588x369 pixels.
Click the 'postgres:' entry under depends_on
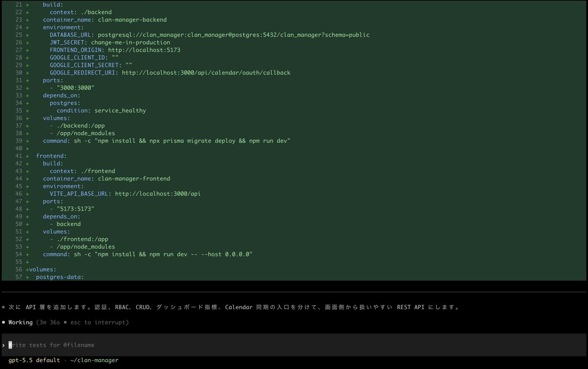65,103
